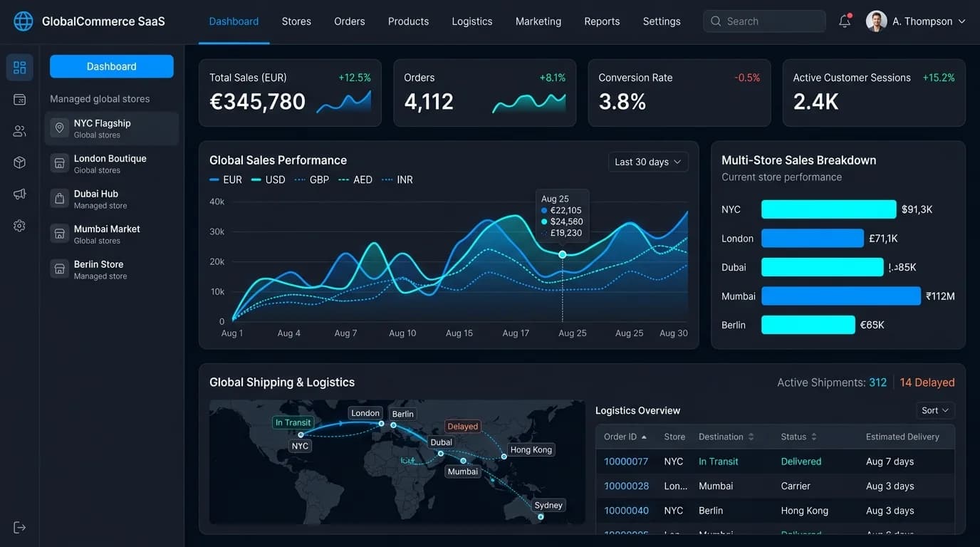The image size is (980, 547).
Task: Click the Mumbai sales bar
Action: click(x=841, y=296)
